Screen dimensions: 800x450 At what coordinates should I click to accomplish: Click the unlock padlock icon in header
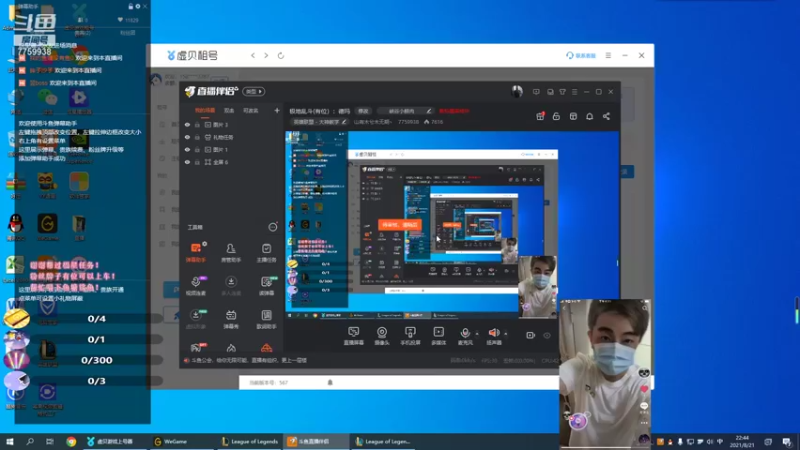[x=556, y=116]
